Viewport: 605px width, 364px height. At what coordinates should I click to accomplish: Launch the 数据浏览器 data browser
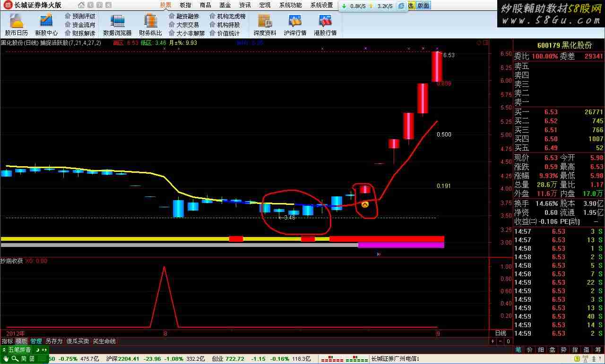pyautogui.click(x=117, y=25)
